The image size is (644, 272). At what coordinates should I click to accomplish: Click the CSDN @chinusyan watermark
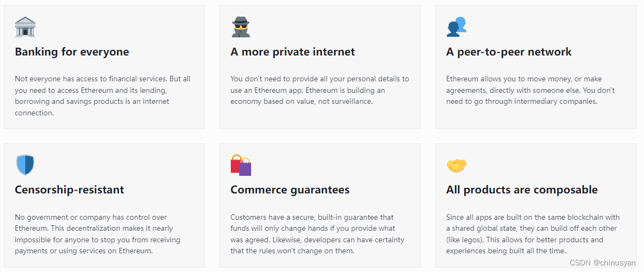tap(603, 263)
